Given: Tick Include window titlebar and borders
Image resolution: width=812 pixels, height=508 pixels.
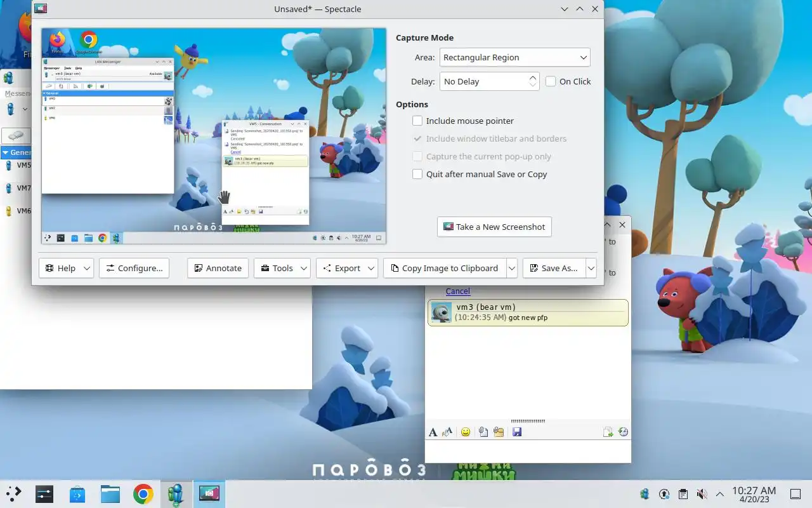Looking at the screenshot, I should pos(417,138).
